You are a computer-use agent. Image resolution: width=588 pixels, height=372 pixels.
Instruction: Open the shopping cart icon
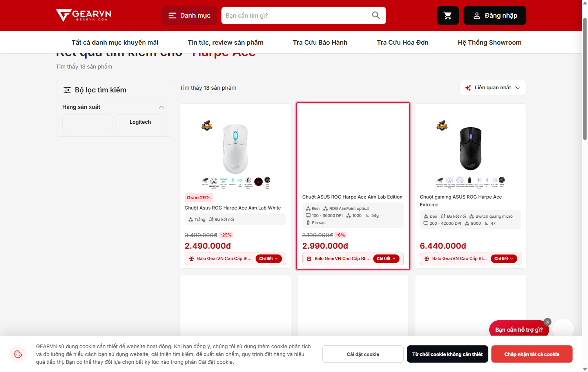click(x=448, y=16)
